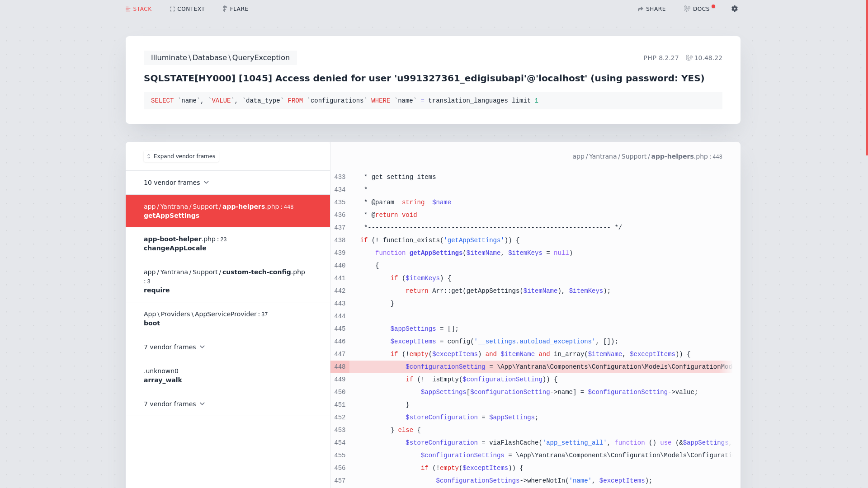
Task: Click the Expand vendor frames arrows icon
Action: (x=149, y=156)
